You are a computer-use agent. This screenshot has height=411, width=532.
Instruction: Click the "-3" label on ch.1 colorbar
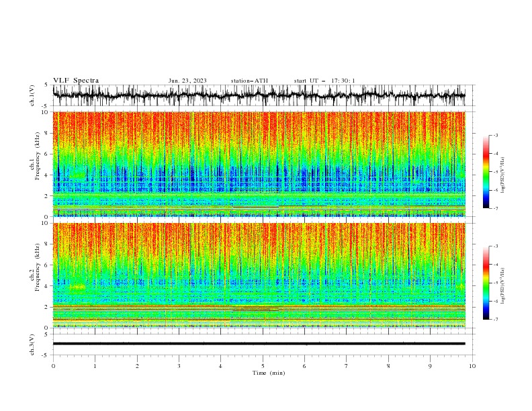[x=495, y=135]
